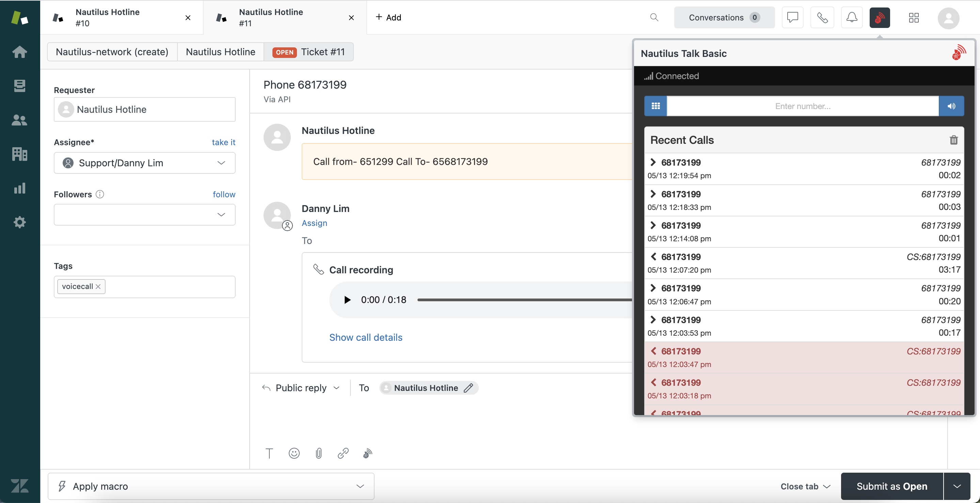Open the Reporting bar chart icon
This screenshot has height=503, width=980.
tap(19, 188)
